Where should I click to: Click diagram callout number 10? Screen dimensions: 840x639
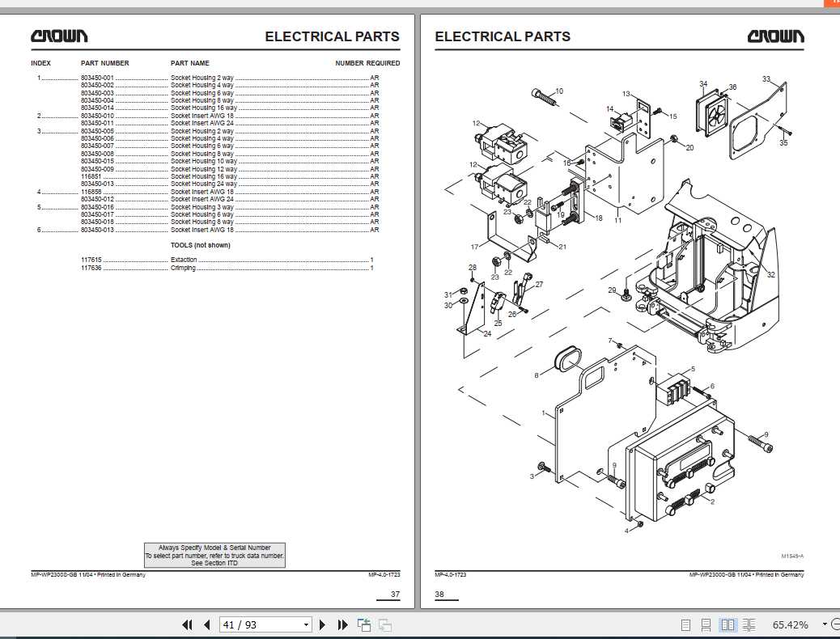(559, 91)
